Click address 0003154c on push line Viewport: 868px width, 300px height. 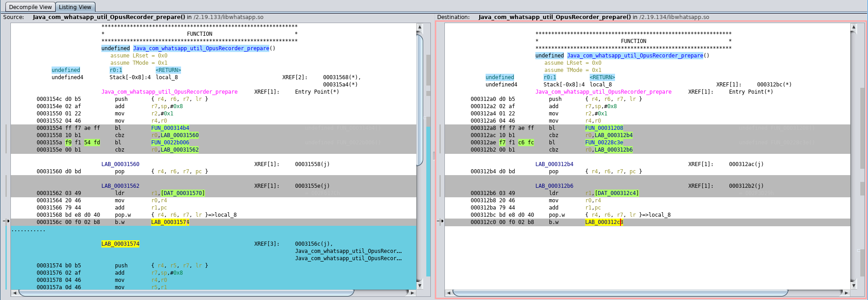point(49,99)
